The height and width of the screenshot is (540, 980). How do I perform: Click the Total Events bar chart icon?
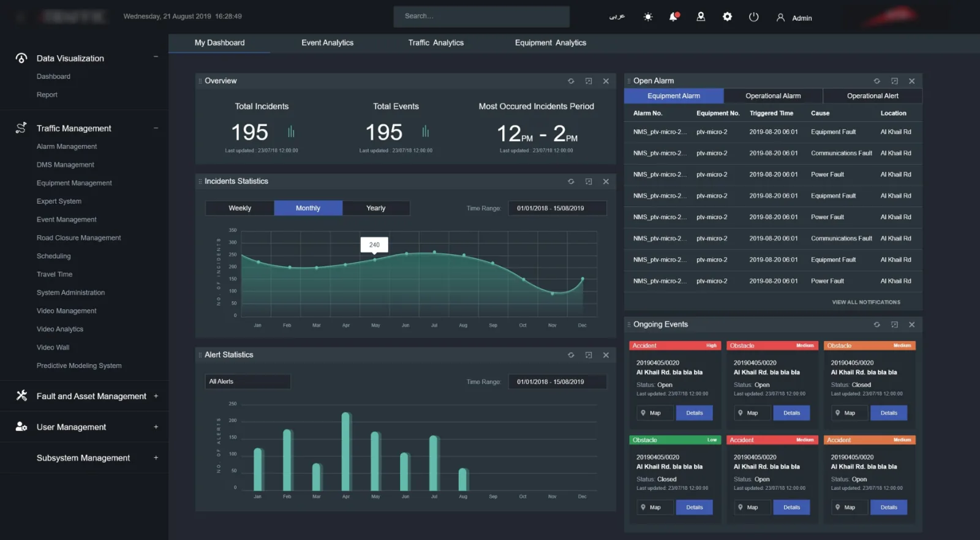(x=425, y=132)
